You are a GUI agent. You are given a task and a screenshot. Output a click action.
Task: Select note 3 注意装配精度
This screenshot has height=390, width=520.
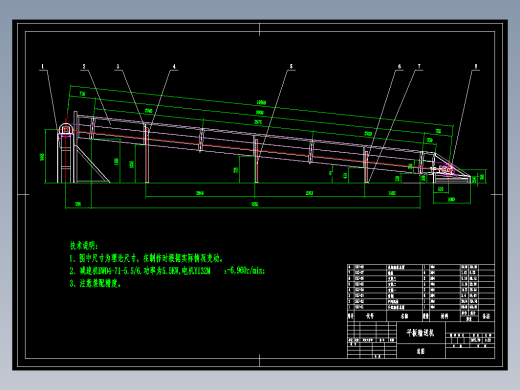coord(96,283)
